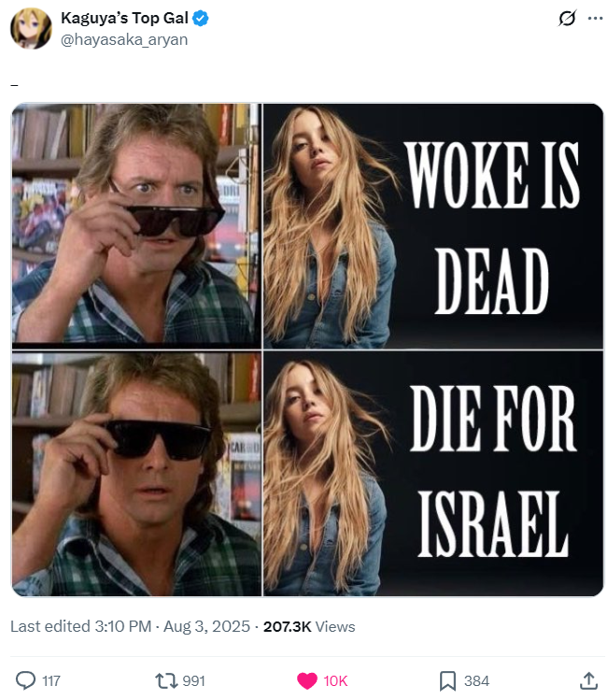Click the 991 reposts count

193,680
